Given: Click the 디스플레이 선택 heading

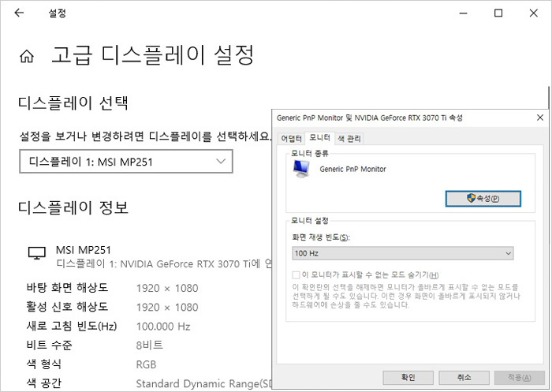Looking at the screenshot, I should pos(73,103).
